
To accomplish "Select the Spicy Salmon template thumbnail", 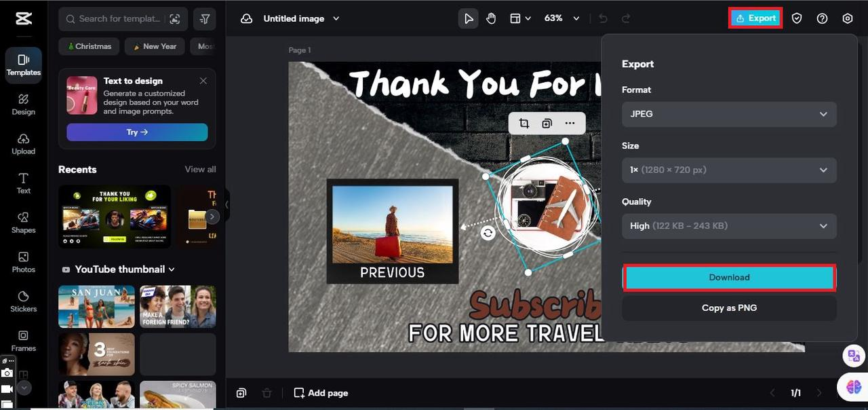I will (178, 394).
